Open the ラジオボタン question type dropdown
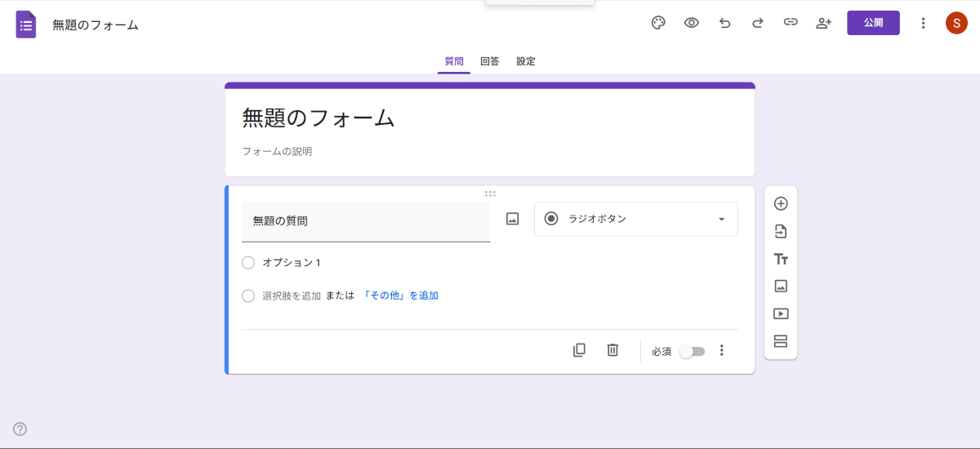This screenshot has height=449, width=980. click(x=635, y=219)
